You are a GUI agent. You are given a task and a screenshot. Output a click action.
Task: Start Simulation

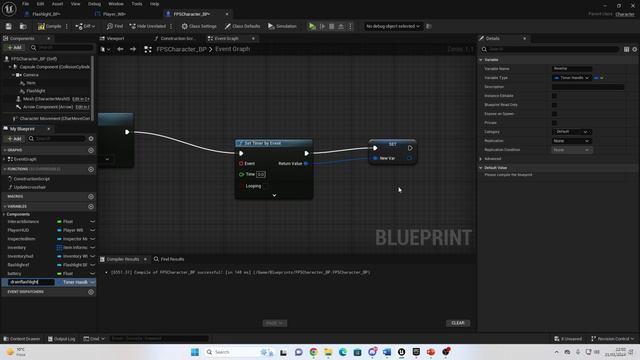tap(282, 26)
